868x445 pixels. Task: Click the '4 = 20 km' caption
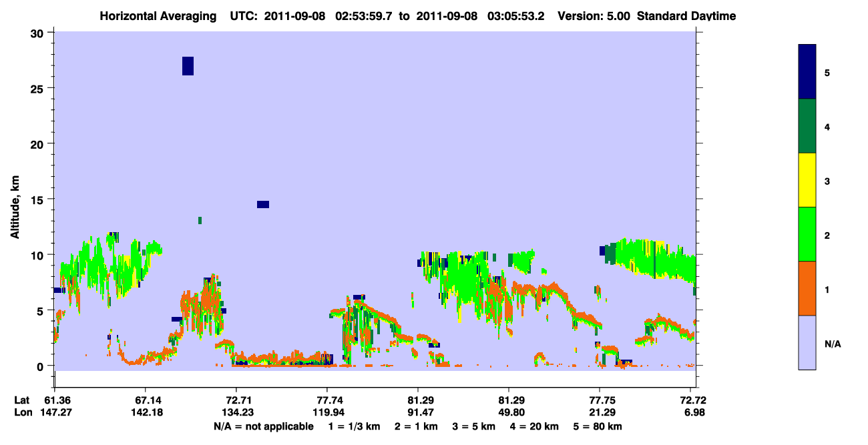pos(533,426)
